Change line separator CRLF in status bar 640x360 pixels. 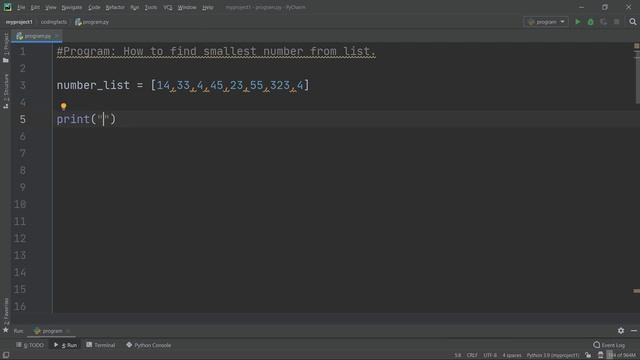tap(472, 356)
